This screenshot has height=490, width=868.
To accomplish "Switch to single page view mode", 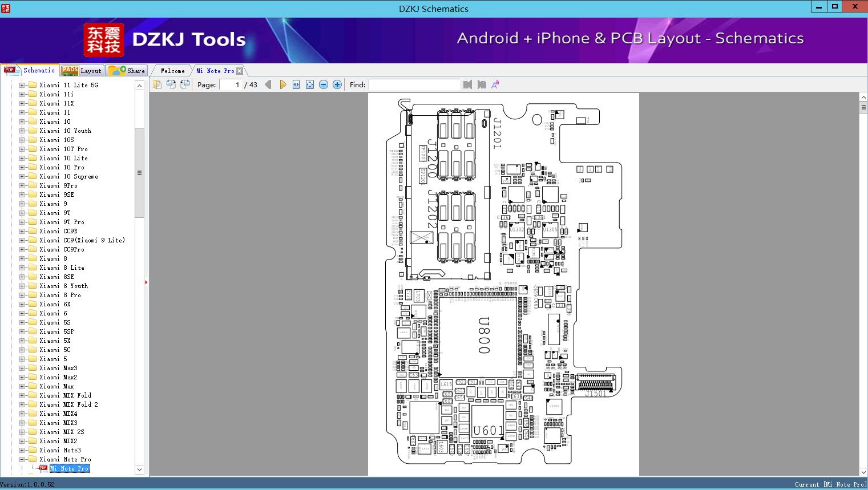I will tap(158, 84).
